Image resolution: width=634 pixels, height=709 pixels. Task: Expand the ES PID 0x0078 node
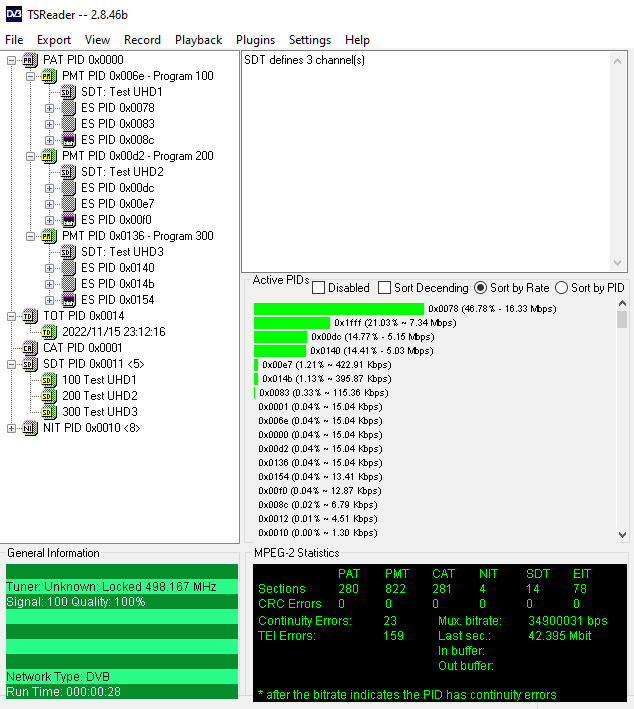pyautogui.click(x=49, y=108)
